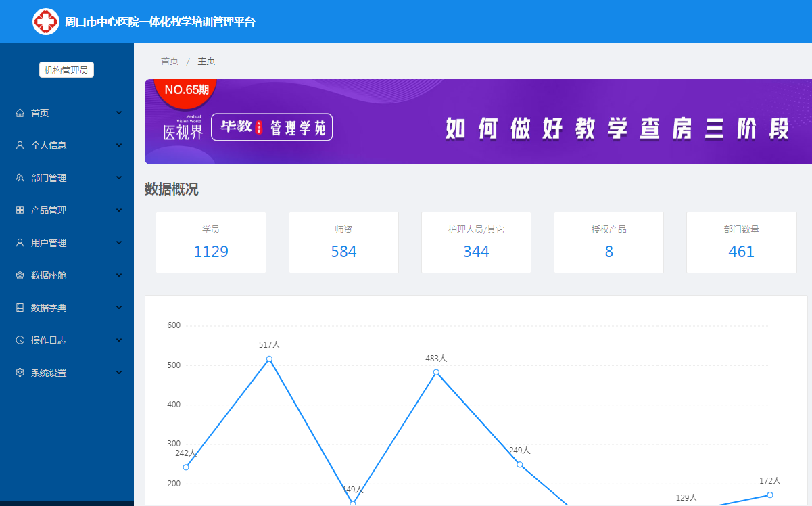812x506 pixels.
Task: Open the 操作日志 sidebar menu
Action: tap(49, 340)
